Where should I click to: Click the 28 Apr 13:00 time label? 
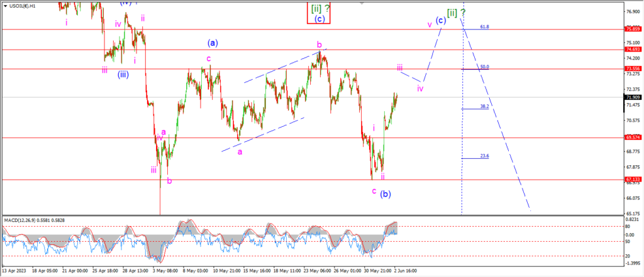(135, 271)
